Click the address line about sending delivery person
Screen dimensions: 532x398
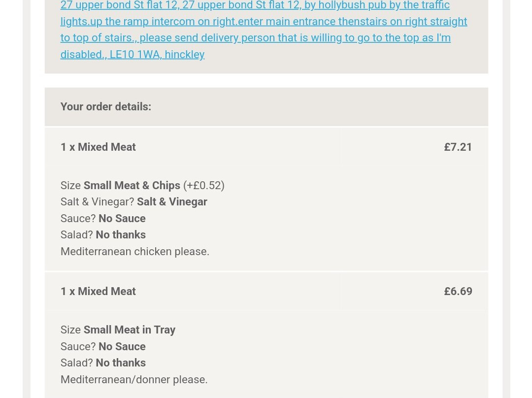click(256, 37)
